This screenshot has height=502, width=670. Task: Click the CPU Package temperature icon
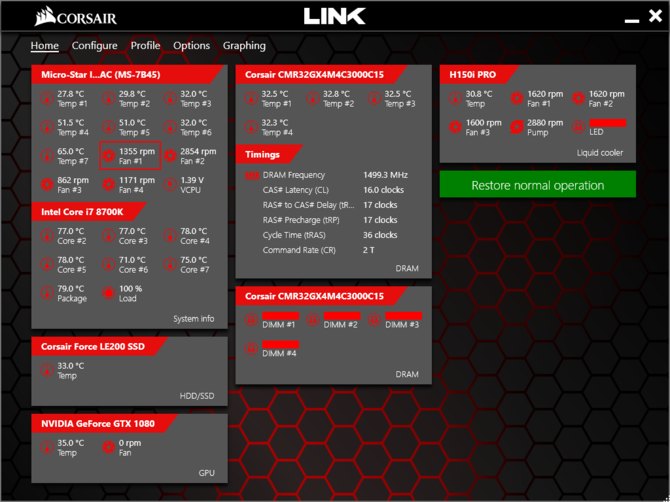[x=47, y=293]
